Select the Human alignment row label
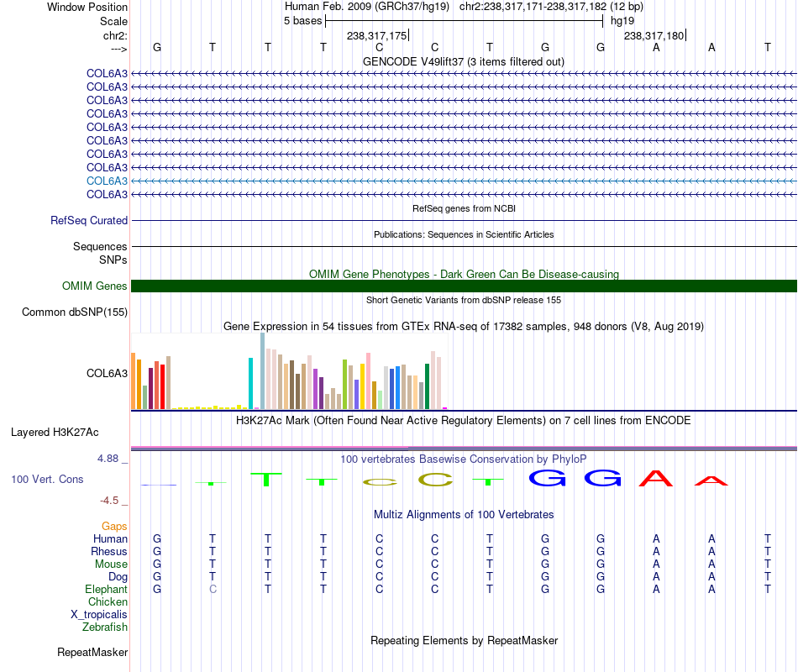 (x=110, y=538)
